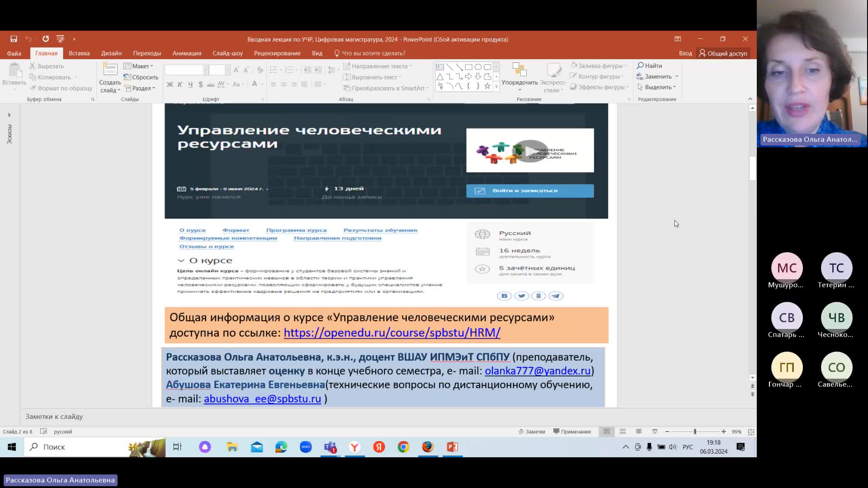
Task: Toggle italic (К) formatting
Action: (180, 84)
